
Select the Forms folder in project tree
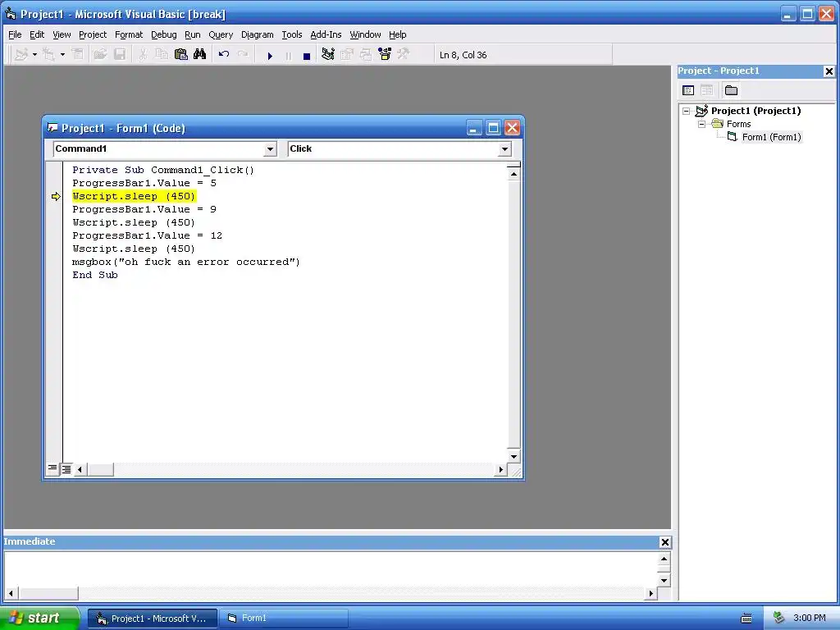tap(739, 124)
